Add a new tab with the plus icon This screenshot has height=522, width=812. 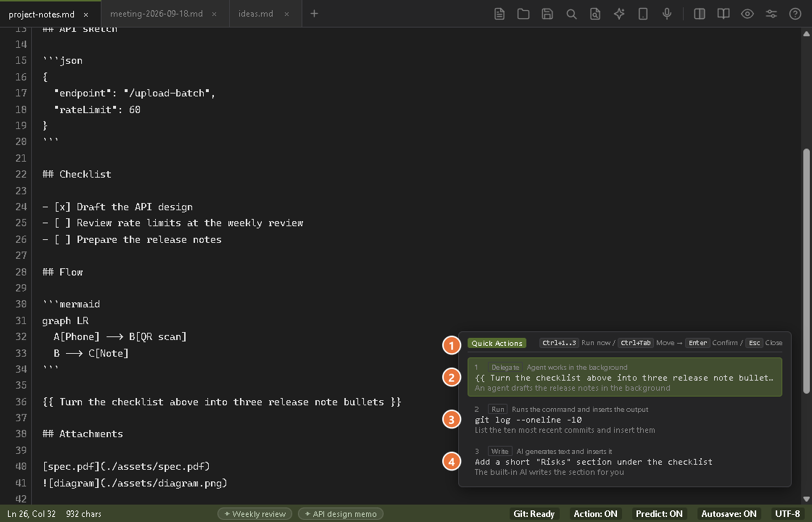(x=314, y=14)
